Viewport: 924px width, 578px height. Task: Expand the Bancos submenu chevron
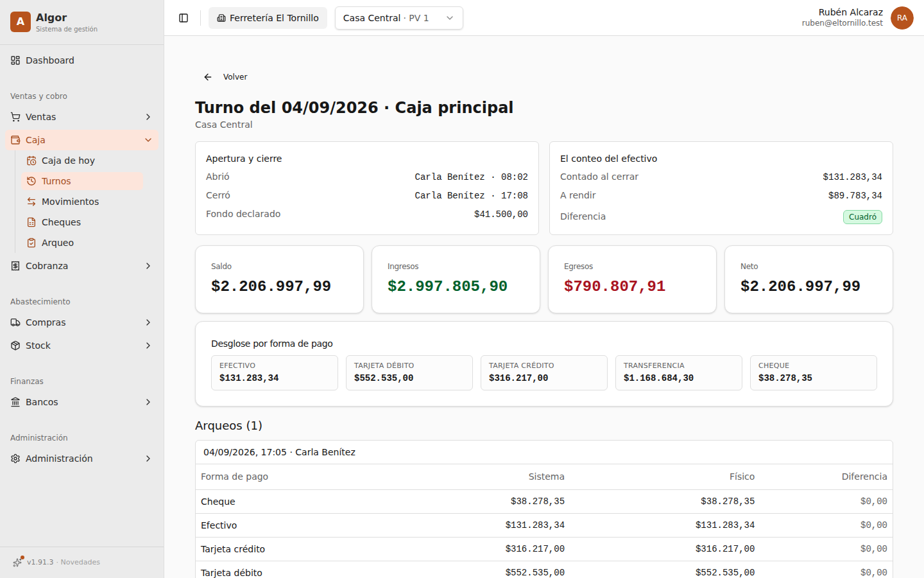coord(148,402)
